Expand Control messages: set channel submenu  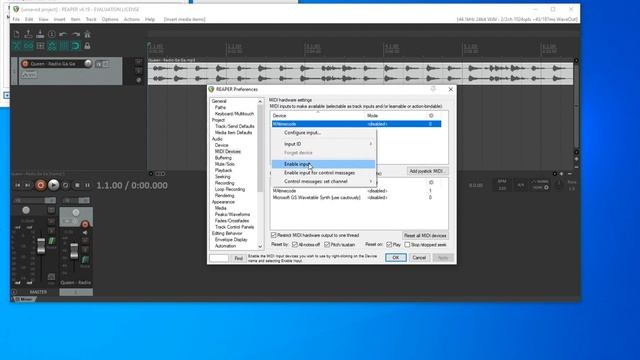pyautogui.click(x=324, y=182)
